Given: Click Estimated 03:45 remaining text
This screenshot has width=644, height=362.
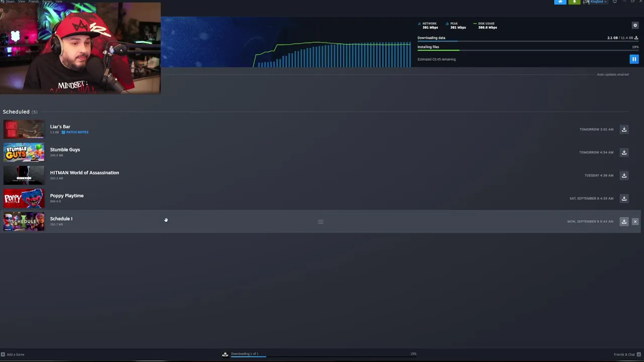Looking at the screenshot, I should coord(436,59).
